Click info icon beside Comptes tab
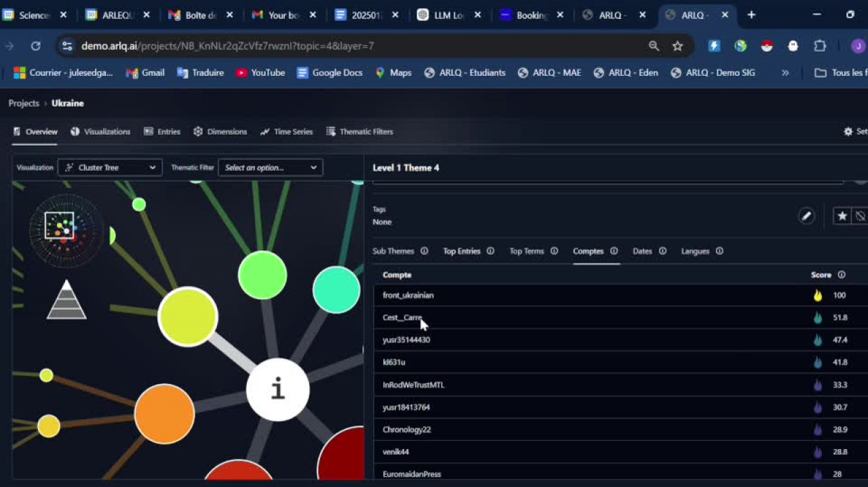Viewport: 868px width, 487px height. click(614, 251)
